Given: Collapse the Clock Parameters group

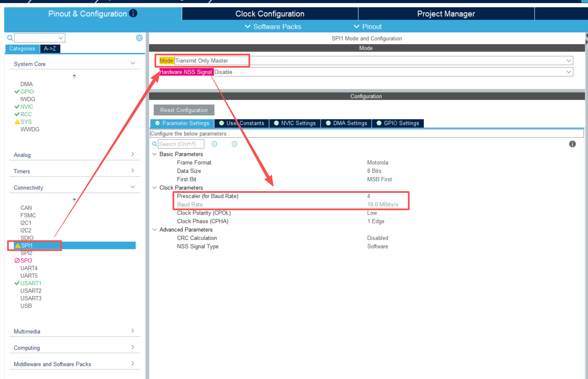Looking at the screenshot, I should [x=154, y=188].
